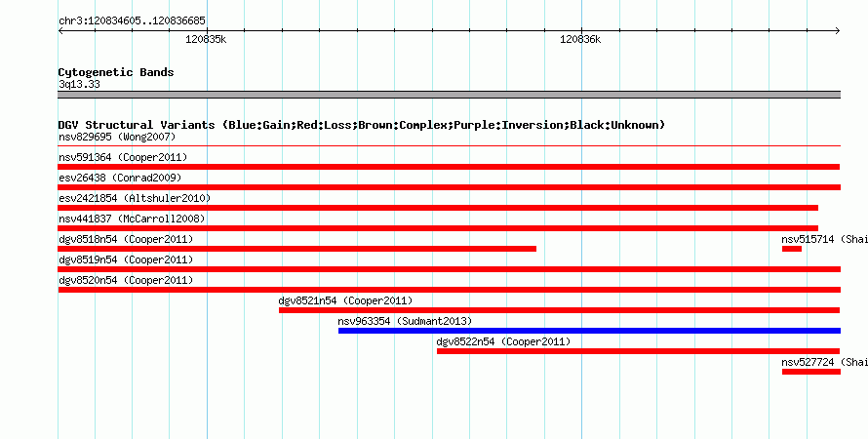Click the dgv8522n54 (Cooper2011) label
This screenshot has height=439, width=868.
pyautogui.click(x=503, y=341)
